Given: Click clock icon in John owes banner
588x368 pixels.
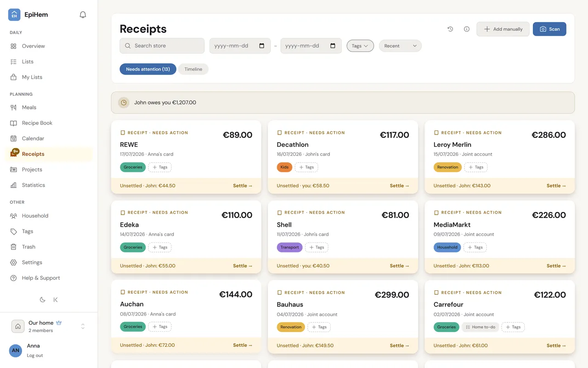Looking at the screenshot, I should (x=124, y=103).
